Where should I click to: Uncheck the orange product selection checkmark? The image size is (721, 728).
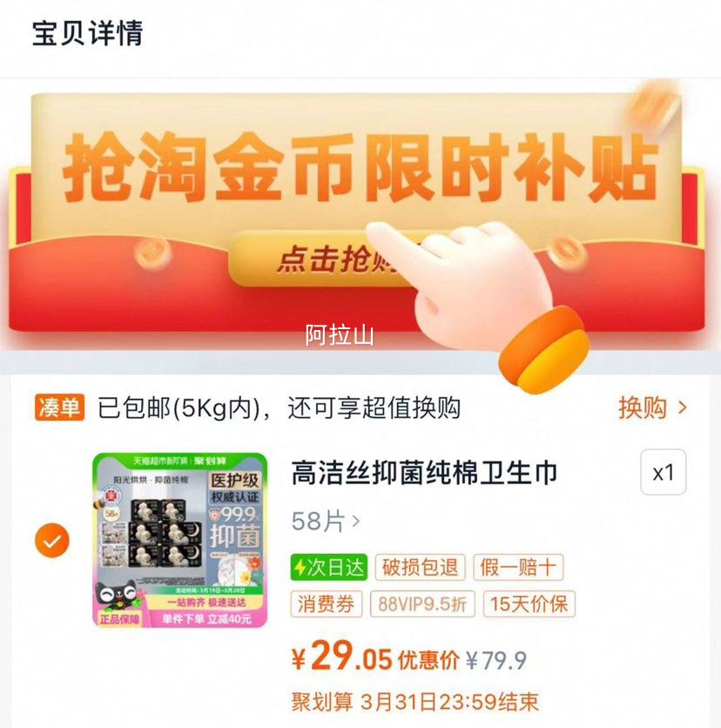[52, 541]
